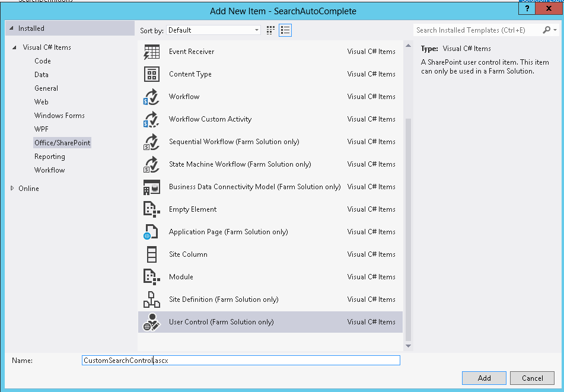564x392 pixels.
Task: Click the Cancel button
Action: (533, 378)
